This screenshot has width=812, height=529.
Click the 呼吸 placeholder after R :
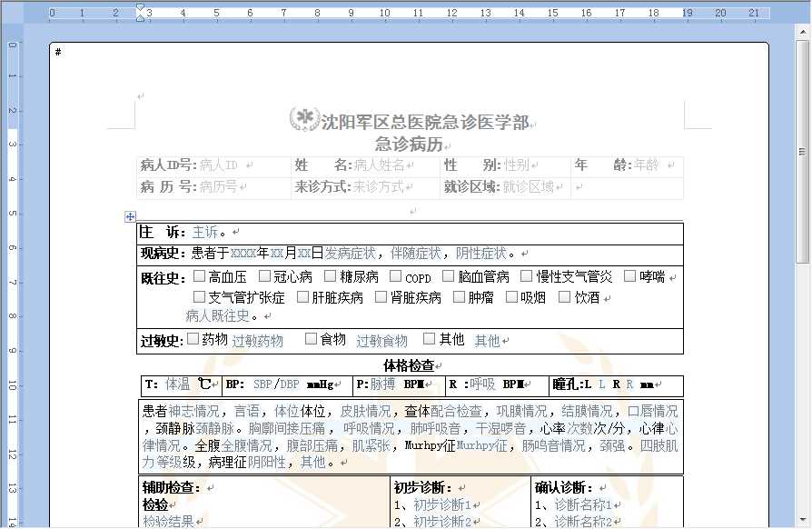click(482, 384)
